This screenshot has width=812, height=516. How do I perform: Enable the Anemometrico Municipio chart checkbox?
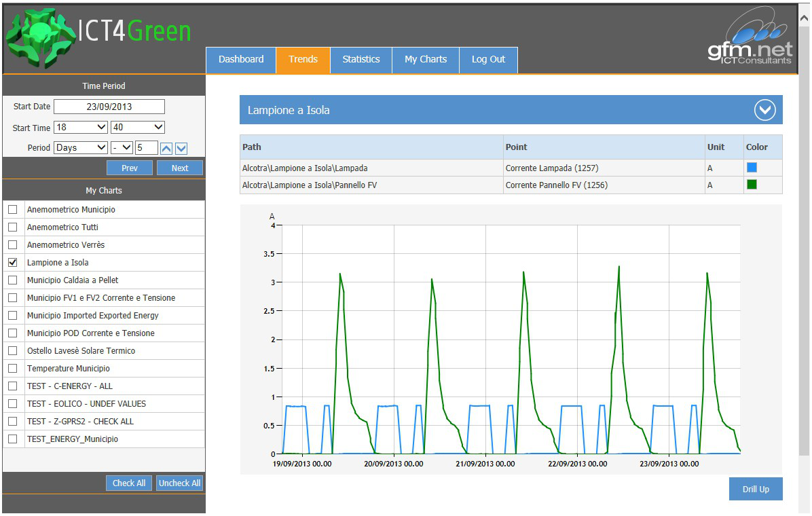click(x=13, y=210)
